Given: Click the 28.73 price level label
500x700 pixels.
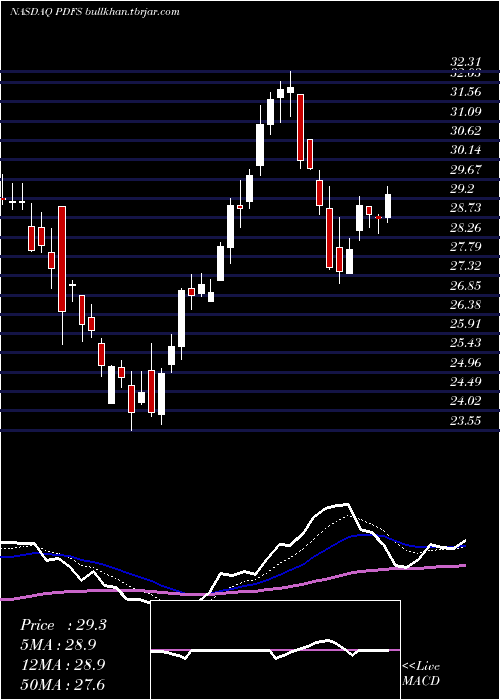Looking at the screenshot, I should click(x=466, y=208).
